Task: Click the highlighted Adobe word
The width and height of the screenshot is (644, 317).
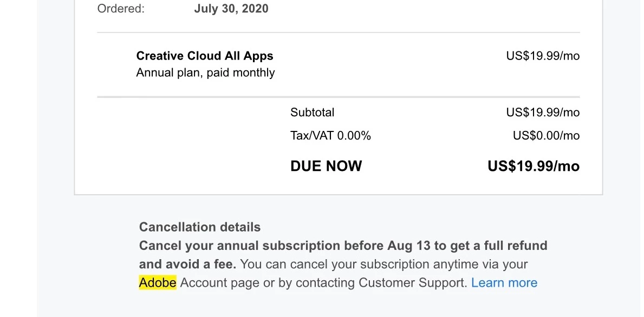Action: coord(158,283)
